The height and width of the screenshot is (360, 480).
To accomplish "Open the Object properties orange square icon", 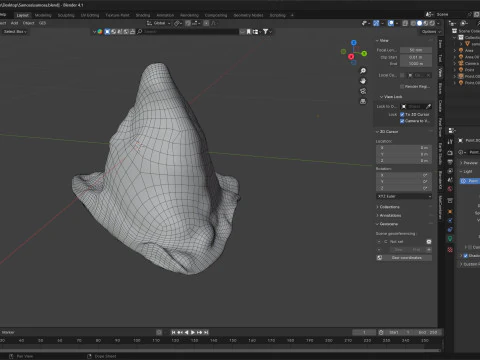I will [450, 212].
